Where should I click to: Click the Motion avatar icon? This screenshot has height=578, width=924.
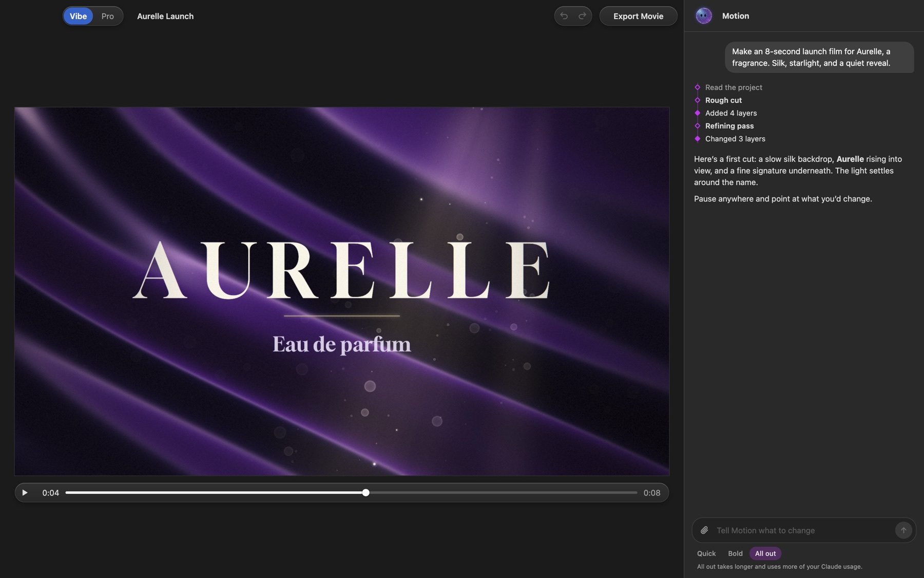click(703, 16)
